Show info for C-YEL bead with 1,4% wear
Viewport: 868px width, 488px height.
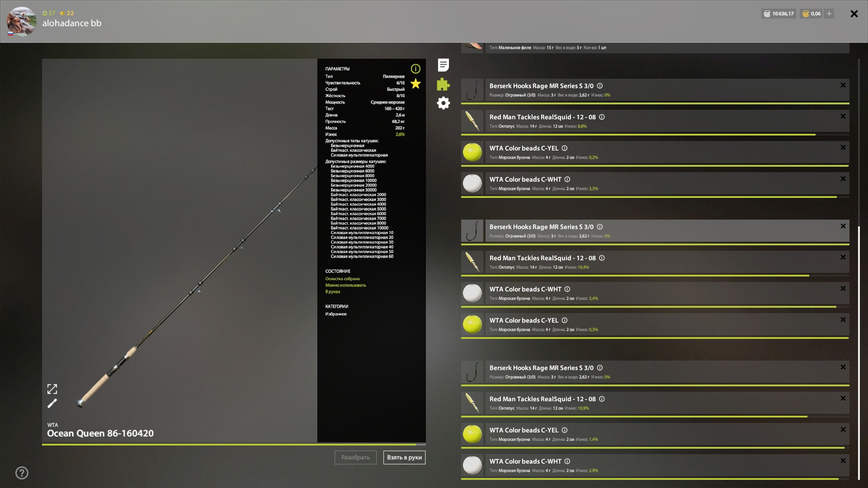[x=565, y=430]
